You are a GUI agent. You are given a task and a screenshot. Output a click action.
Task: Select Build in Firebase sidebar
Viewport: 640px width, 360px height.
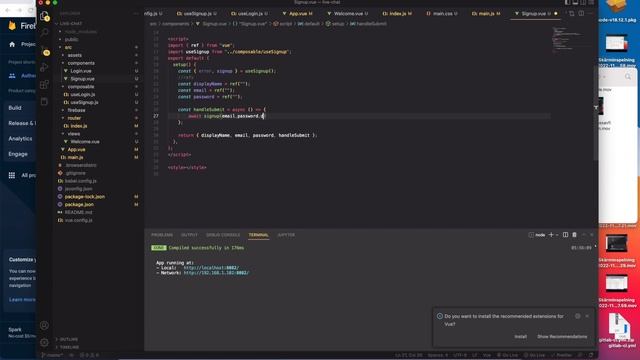tap(15, 108)
